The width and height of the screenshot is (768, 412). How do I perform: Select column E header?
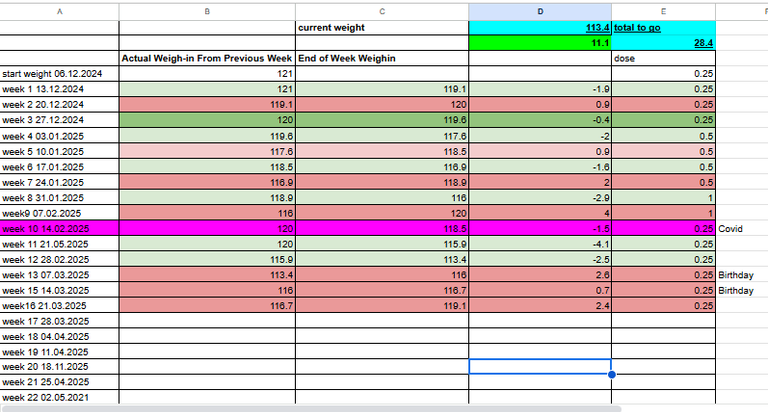point(663,11)
